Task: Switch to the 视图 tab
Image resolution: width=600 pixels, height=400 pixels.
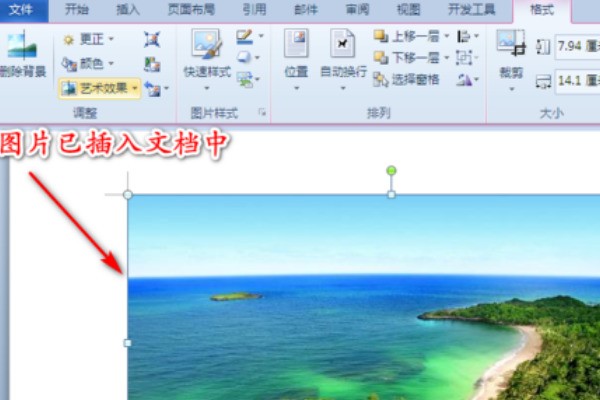Action: [409, 10]
